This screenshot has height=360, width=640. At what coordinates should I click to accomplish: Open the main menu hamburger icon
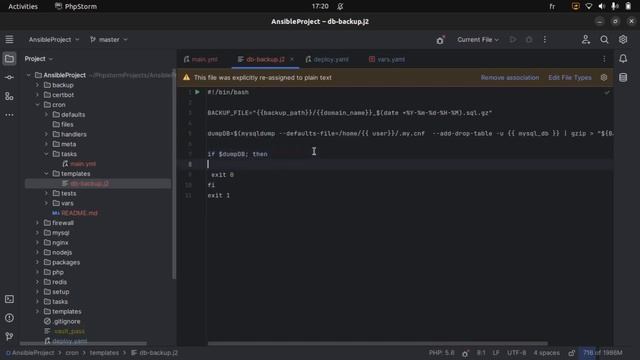tap(9, 40)
